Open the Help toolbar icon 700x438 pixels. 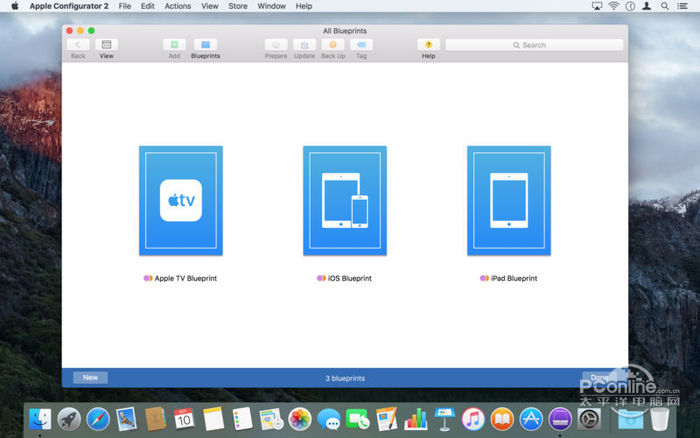pos(428,45)
